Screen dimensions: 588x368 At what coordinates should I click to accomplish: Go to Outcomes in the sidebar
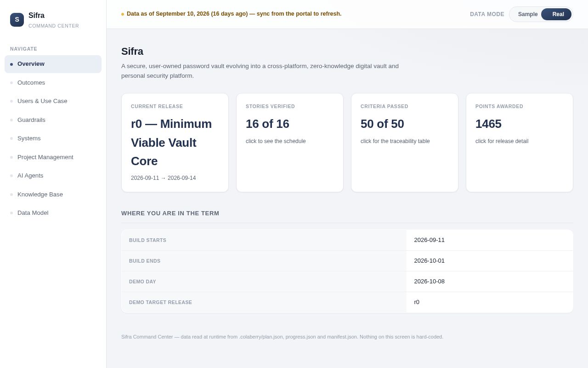click(53, 83)
